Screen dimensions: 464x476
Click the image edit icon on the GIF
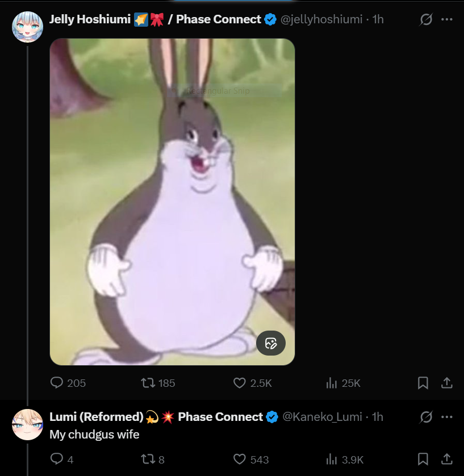coord(271,343)
